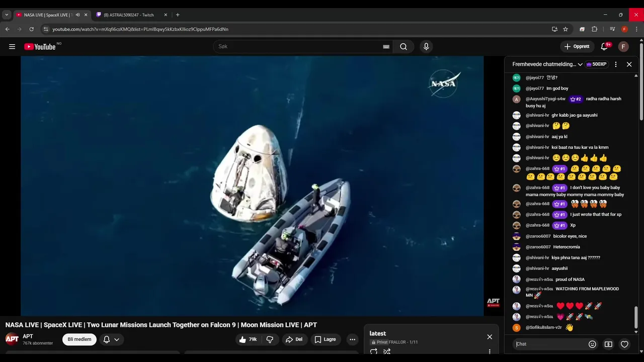Open tab search dropdown arrow
Image resolution: width=644 pixels, height=362 pixels.
[x=7, y=15]
